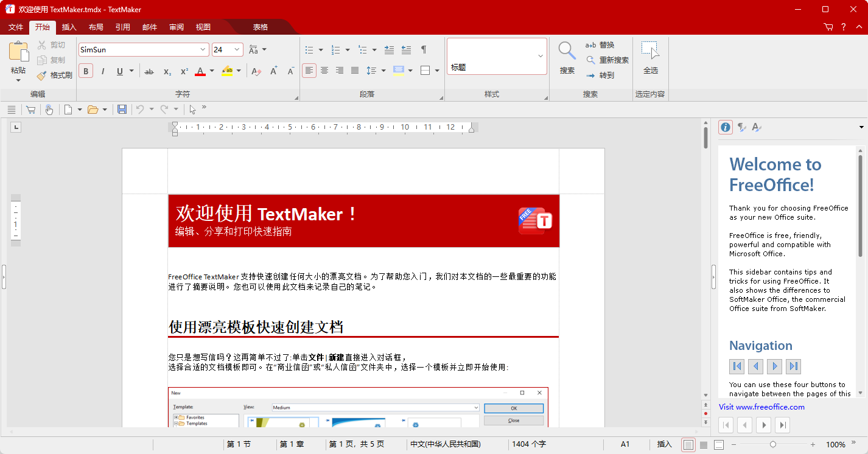Apply red font color
The width and height of the screenshot is (868, 454).
point(200,71)
